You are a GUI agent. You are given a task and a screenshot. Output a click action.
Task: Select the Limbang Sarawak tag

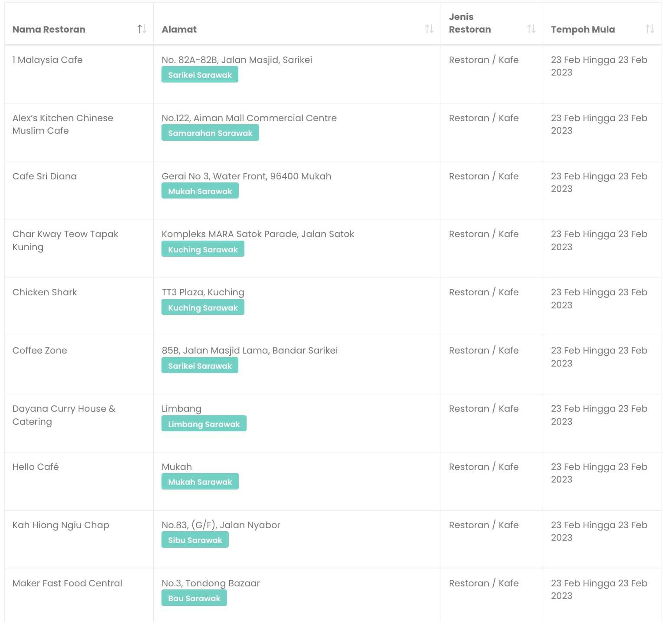tap(204, 424)
